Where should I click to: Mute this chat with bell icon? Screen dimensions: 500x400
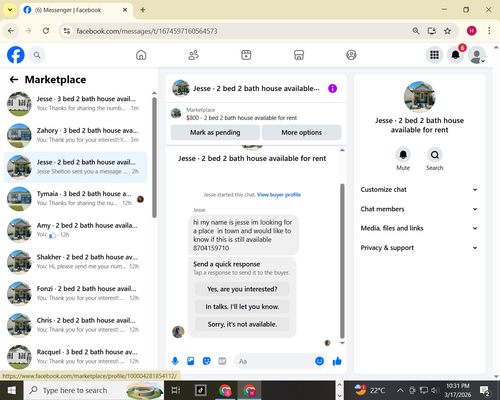[x=403, y=155]
